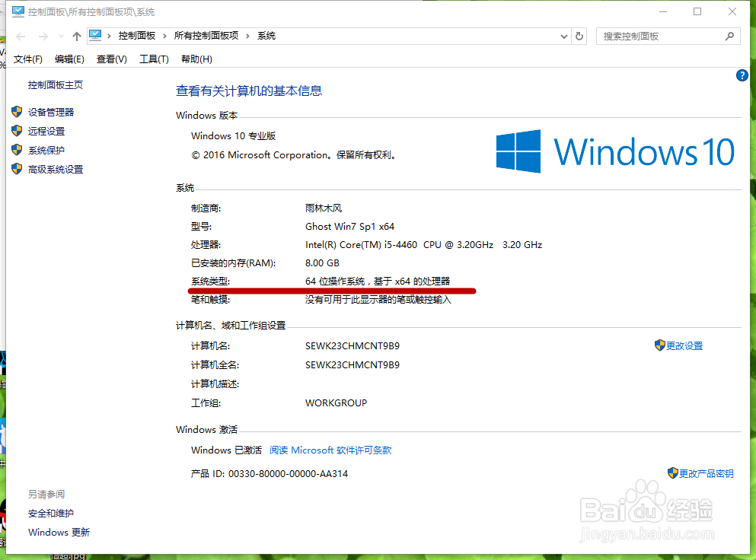Click 更改产品密钥 link

click(707, 474)
